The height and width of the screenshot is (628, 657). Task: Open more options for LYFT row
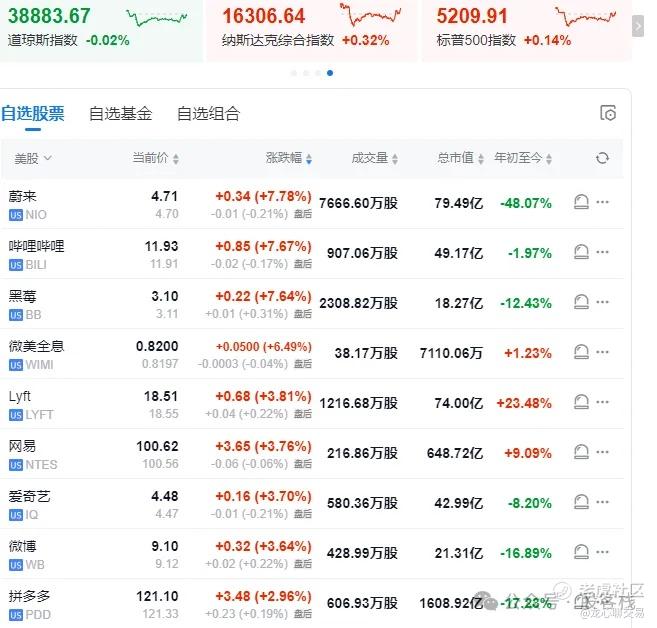click(x=603, y=402)
